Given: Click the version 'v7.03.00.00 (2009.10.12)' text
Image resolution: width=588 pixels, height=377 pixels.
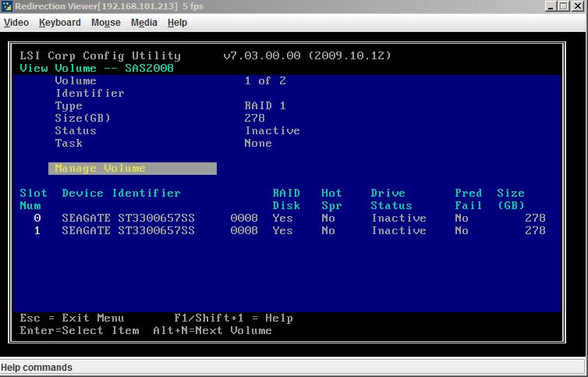Looking at the screenshot, I should point(307,56).
